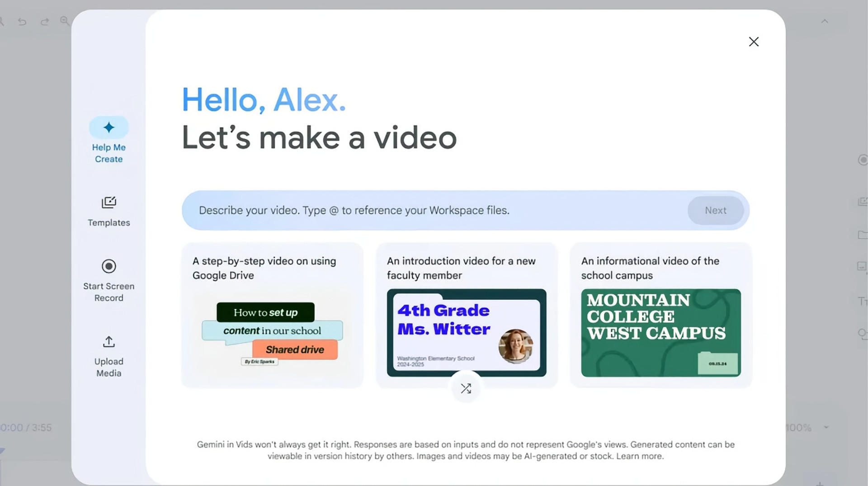Click the undo arrow in the toolbar

(22, 21)
